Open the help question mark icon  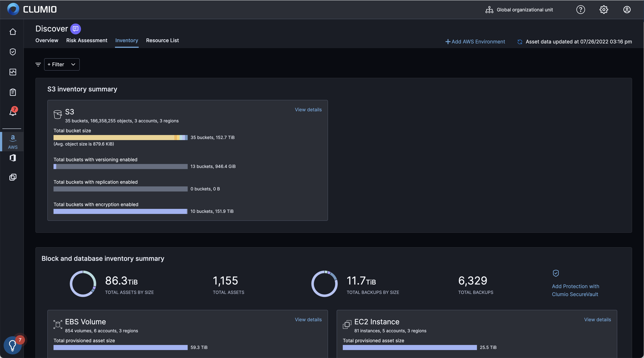[581, 10]
